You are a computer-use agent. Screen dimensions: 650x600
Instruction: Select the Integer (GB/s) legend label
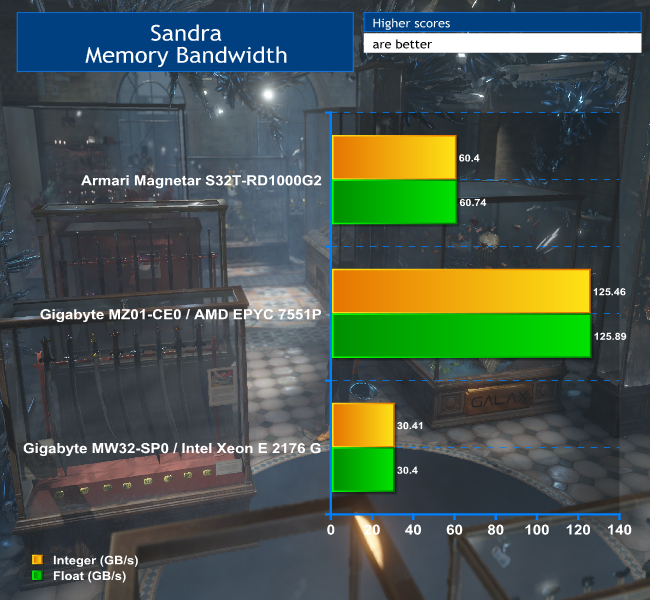click(90, 560)
